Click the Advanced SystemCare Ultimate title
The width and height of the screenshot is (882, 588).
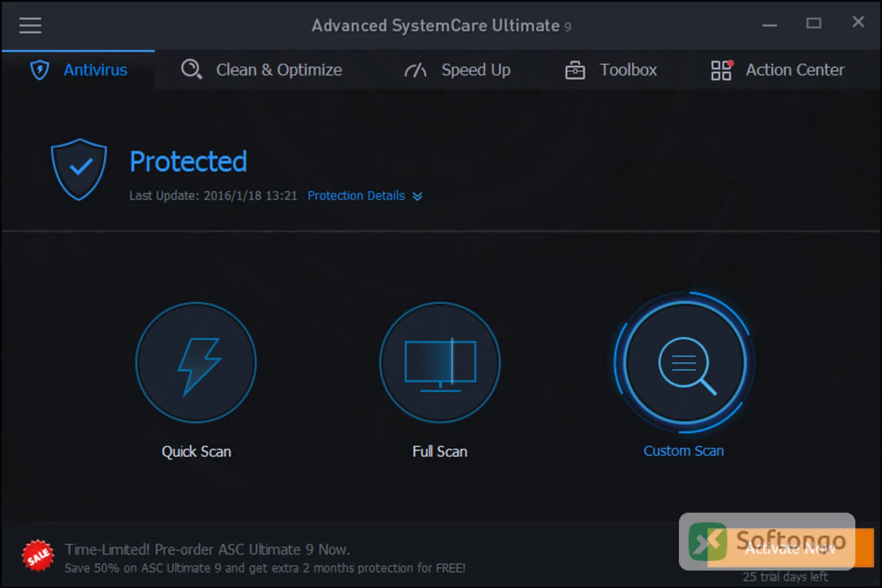click(441, 26)
